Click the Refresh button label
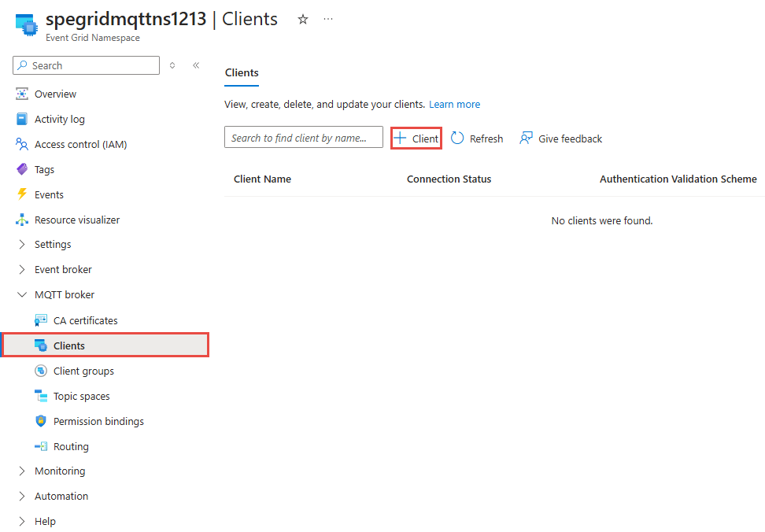The height and width of the screenshot is (532, 765). [486, 139]
